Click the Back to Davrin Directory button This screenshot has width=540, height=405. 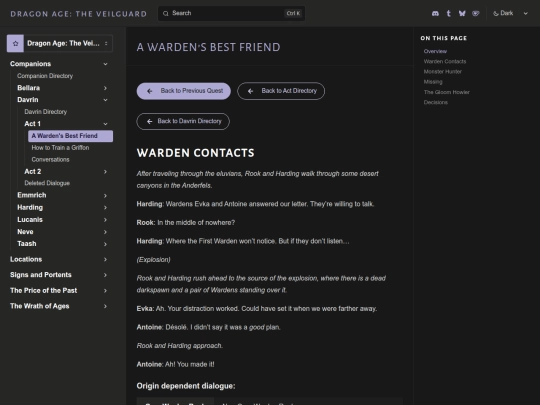183,121
